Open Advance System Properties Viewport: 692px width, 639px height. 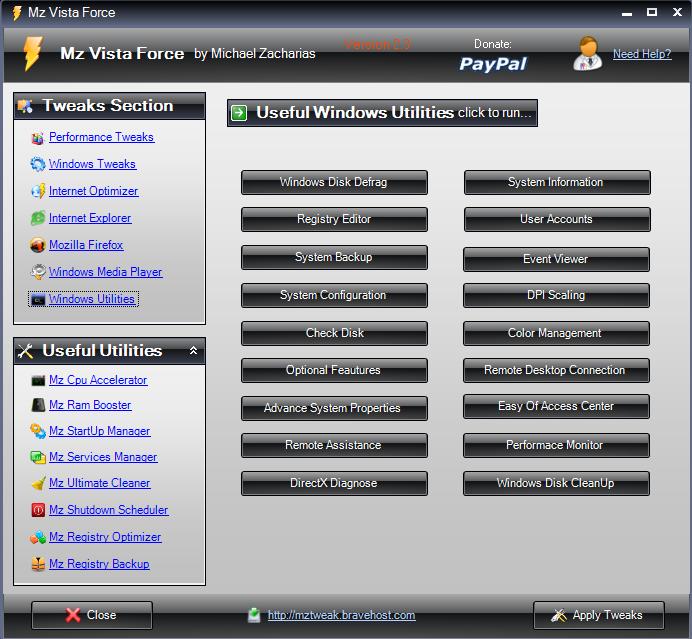click(334, 408)
